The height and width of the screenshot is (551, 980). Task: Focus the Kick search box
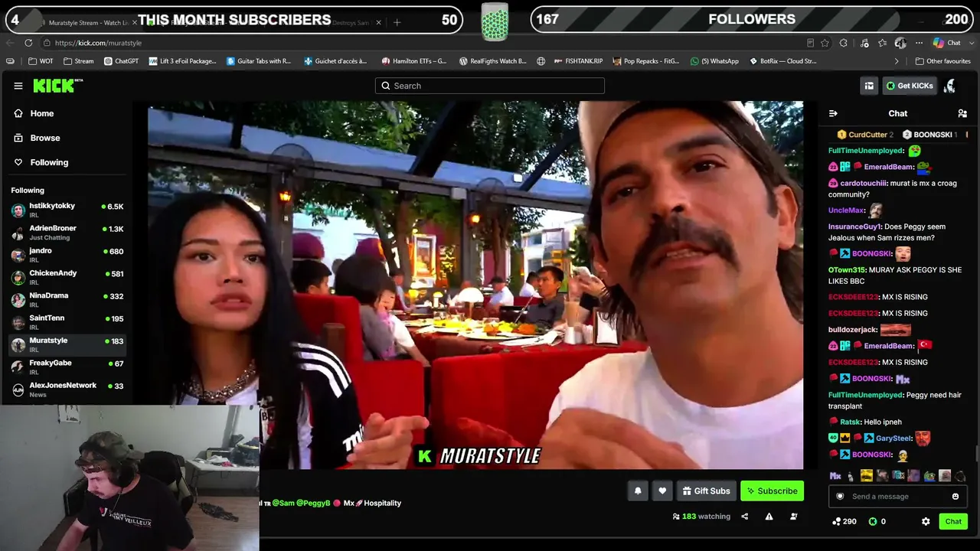490,86
